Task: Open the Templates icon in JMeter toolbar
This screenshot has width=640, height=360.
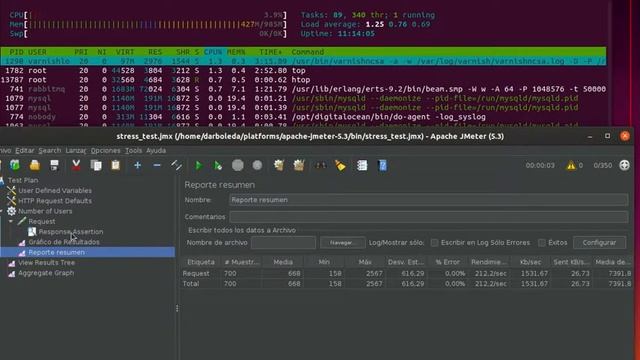Action: pyautogui.click(x=15, y=165)
